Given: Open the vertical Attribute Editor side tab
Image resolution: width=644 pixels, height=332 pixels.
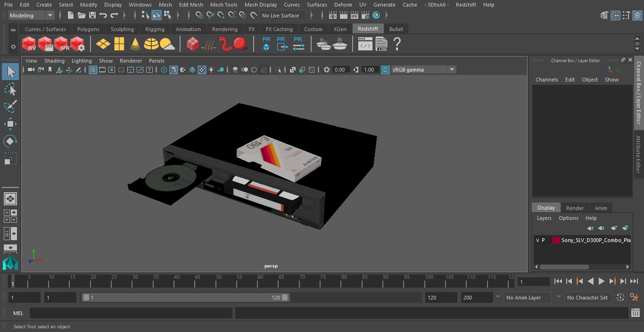Looking at the screenshot, I should 638,154.
